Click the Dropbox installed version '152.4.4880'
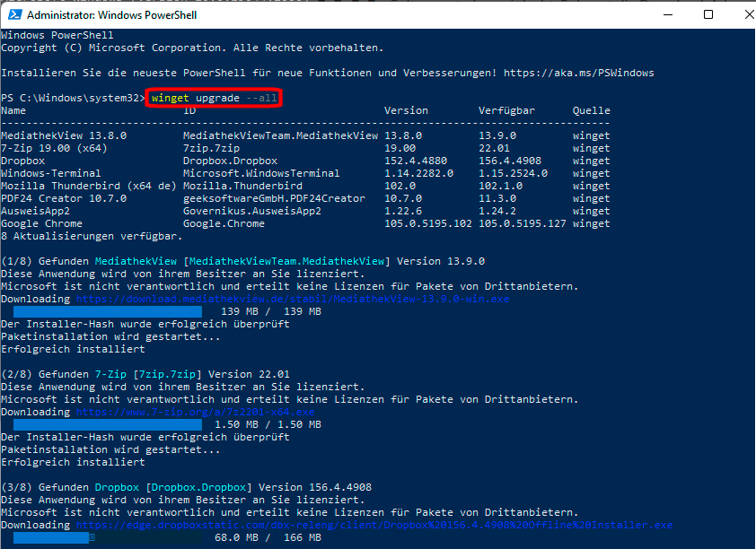 click(x=416, y=161)
